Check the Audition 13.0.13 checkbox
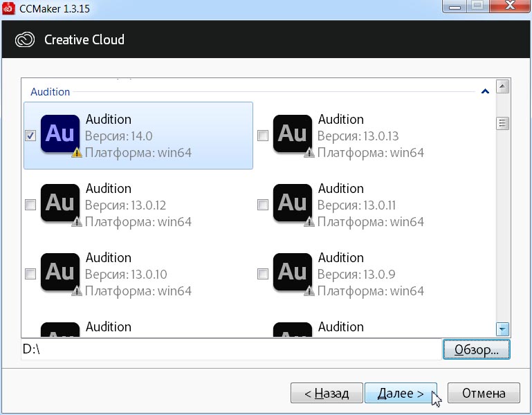Screen dimensions: 532x415 click(x=263, y=136)
